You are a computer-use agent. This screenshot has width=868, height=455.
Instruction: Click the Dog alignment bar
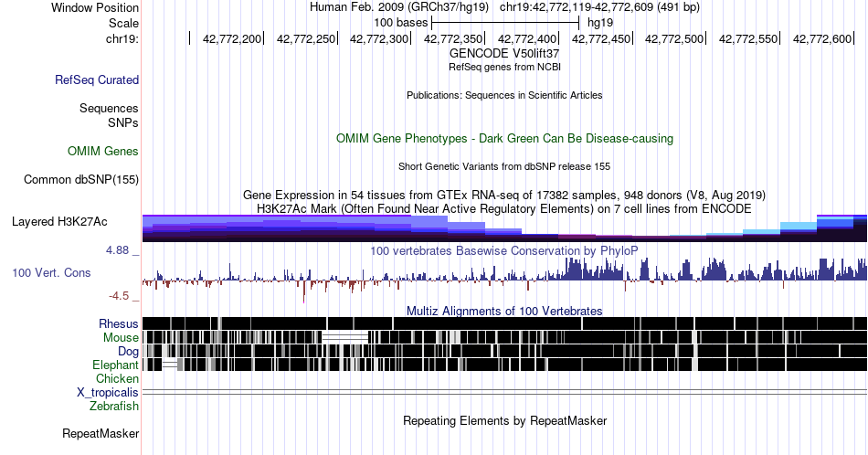[504, 351]
